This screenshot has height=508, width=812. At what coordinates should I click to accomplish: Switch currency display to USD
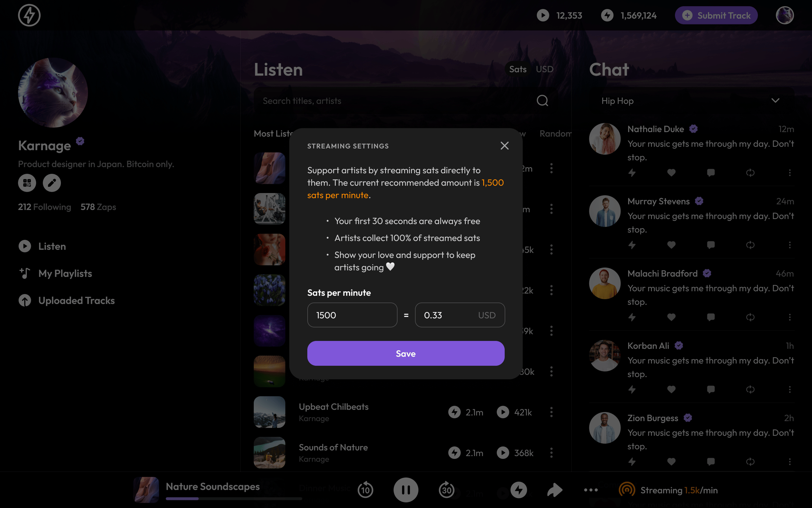[x=544, y=69]
